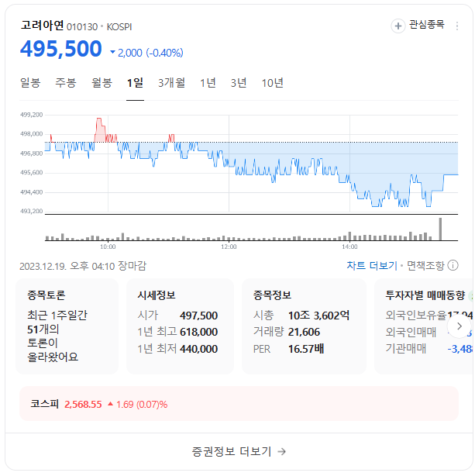Click the 10:00 time axis label
This screenshot has width=475, height=476.
pyautogui.click(x=108, y=247)
